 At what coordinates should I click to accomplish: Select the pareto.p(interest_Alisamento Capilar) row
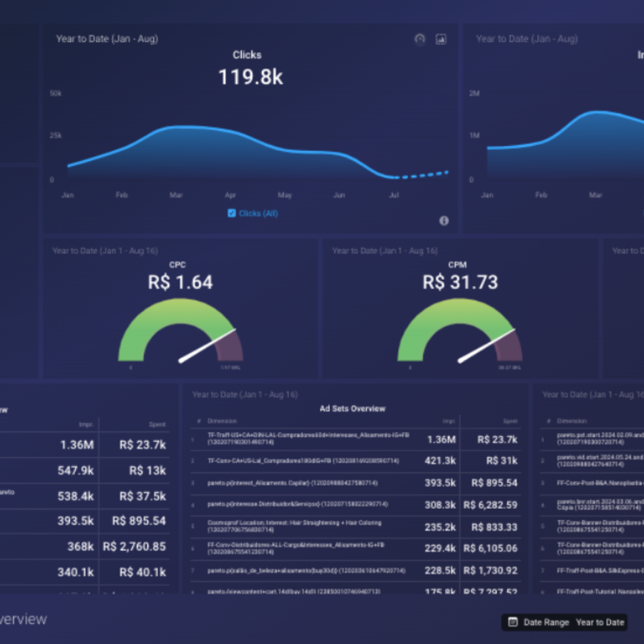[356, 483]
